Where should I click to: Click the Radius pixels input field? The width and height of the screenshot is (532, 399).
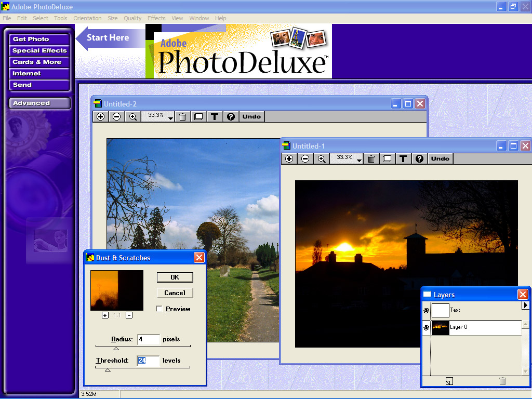[x=149, y=339]
